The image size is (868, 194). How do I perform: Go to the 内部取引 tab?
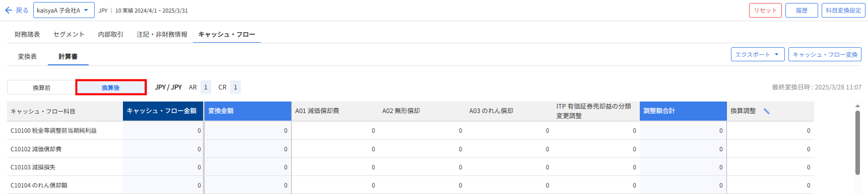pyautogui.click(x=111, y=34)
